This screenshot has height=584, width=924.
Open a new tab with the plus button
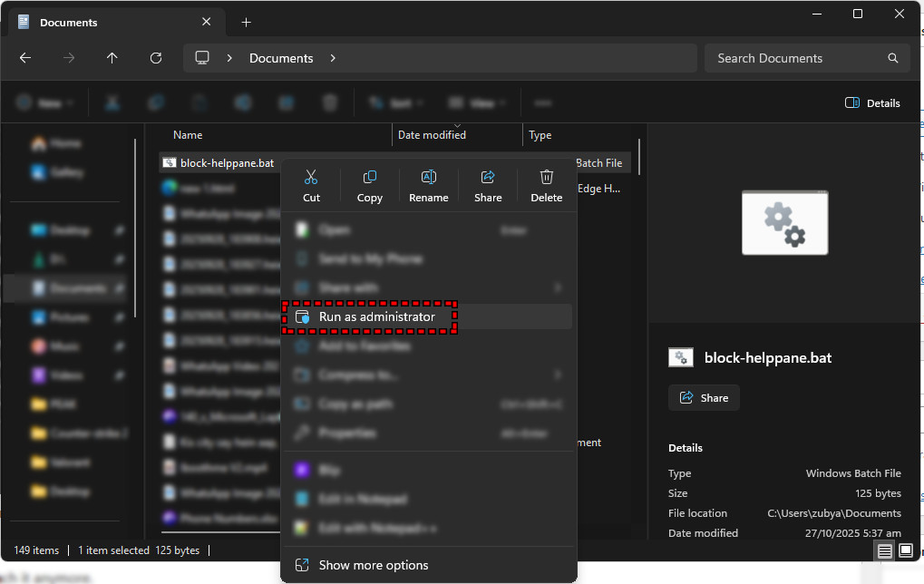point(245,22)
